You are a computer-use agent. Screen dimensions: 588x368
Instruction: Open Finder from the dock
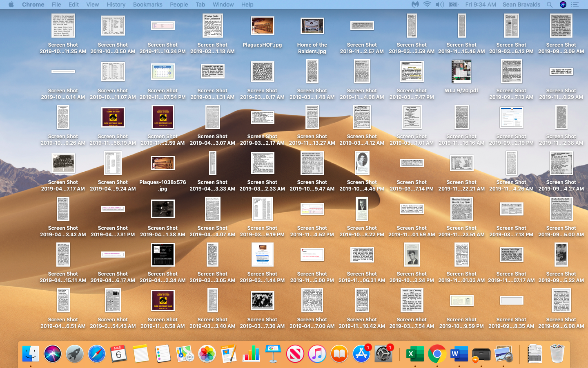(31, 354)
